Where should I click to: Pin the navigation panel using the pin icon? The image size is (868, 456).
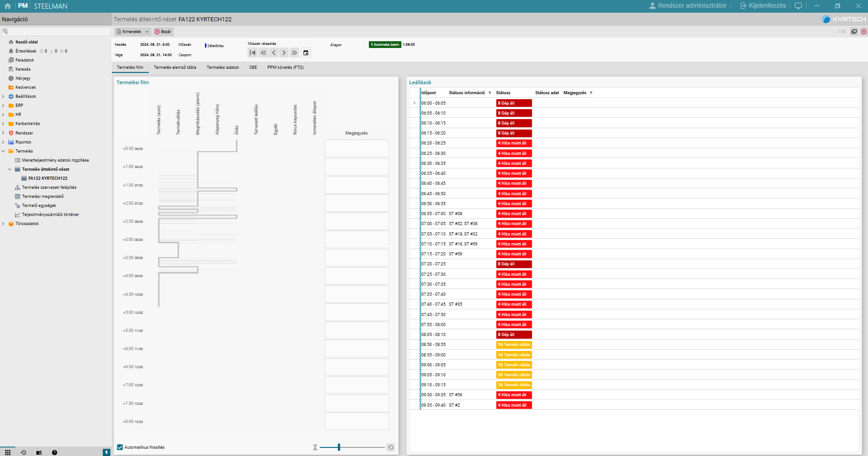pyautogui.click(x=106, y=452)
